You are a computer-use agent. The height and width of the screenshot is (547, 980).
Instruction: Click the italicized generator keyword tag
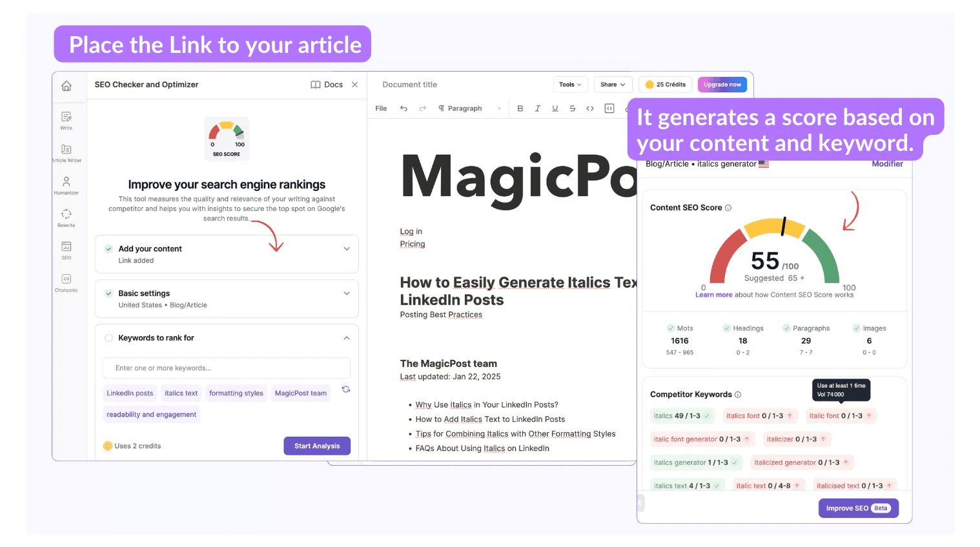point(802,462)
